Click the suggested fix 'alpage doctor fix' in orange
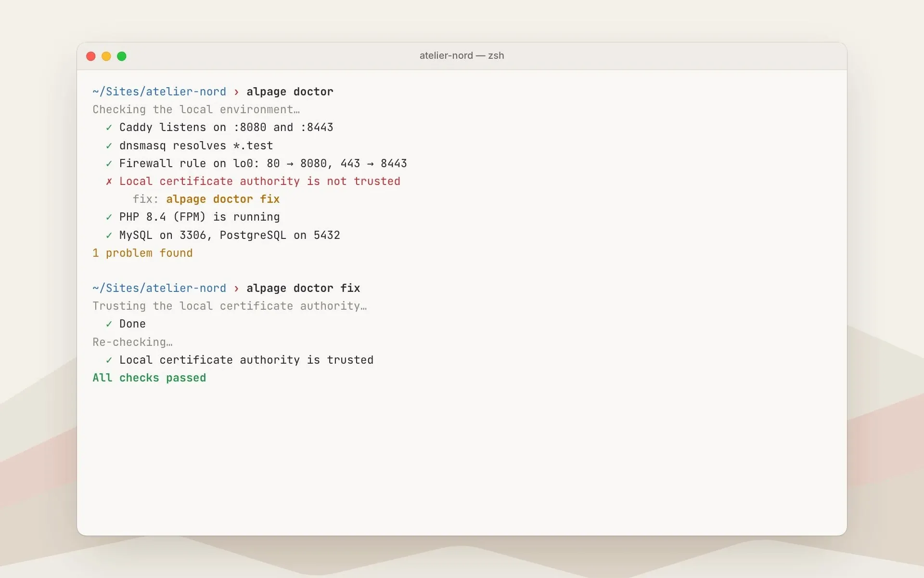Image resolution: width=924 pixels, height=578 pixels. 223,199
